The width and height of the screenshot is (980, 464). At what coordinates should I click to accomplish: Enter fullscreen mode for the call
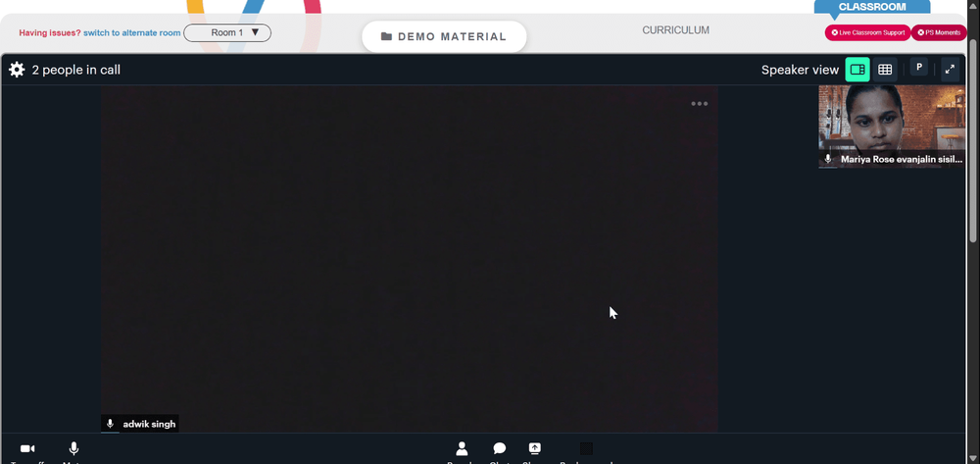coord(950,70)
